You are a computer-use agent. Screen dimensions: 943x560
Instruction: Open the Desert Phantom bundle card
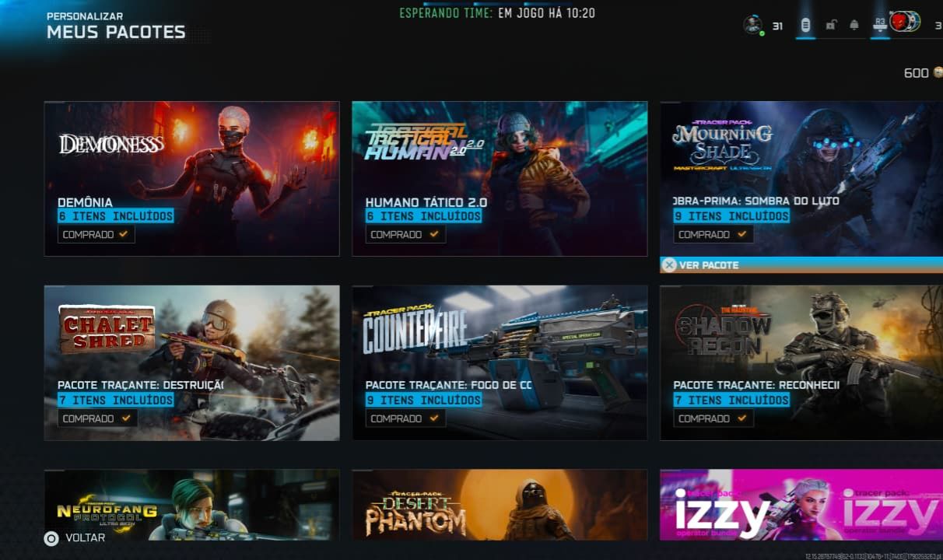tap(500, 505)
